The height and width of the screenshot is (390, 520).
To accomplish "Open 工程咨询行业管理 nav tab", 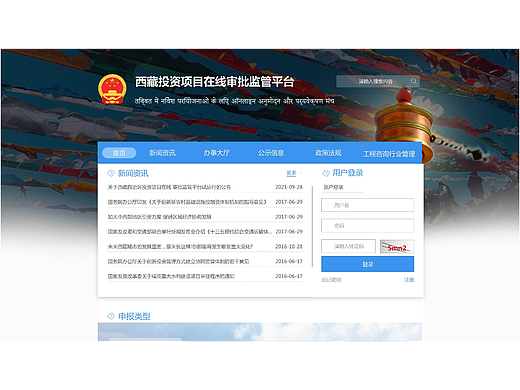I will [x=389, y=154].
